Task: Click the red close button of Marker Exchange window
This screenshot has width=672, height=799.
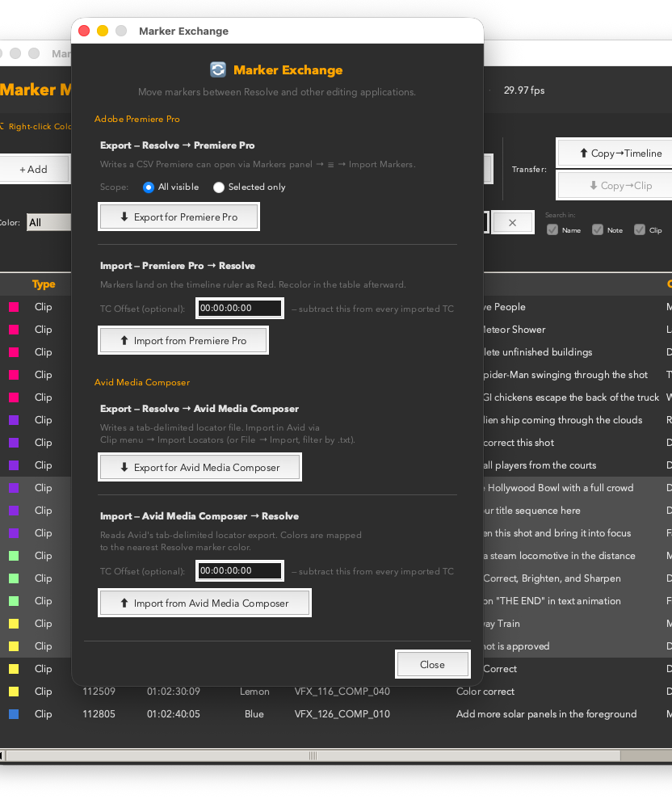Action: coord(84,31)
